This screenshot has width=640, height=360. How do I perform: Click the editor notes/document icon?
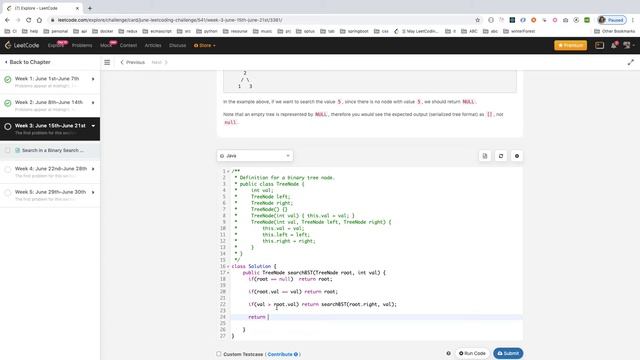click(485, 156)
